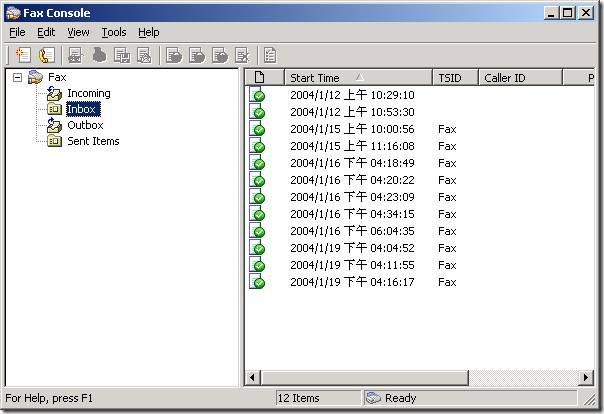The width and height of the screenshot is (604, 414).
Task: Click the Print fax toolbar icon
Action: [x=99, y=55]
